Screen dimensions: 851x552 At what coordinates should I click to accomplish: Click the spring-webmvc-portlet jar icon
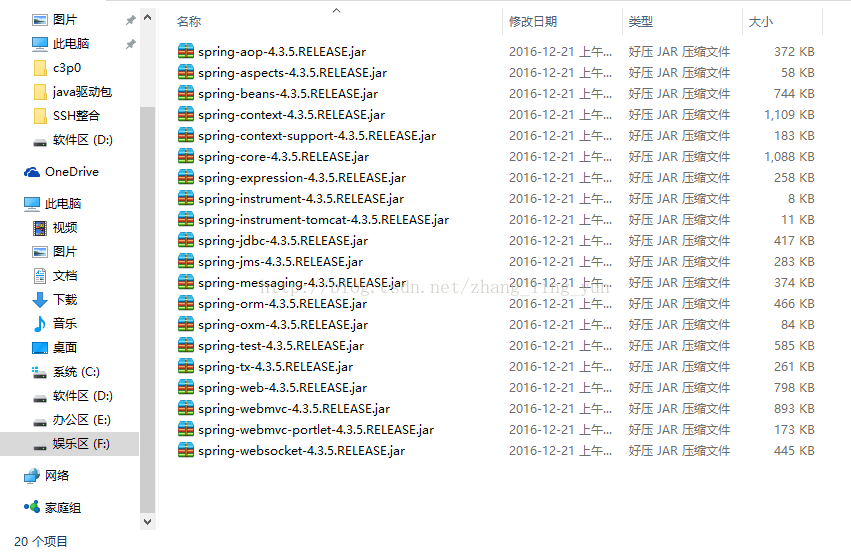tap(186, 429)
